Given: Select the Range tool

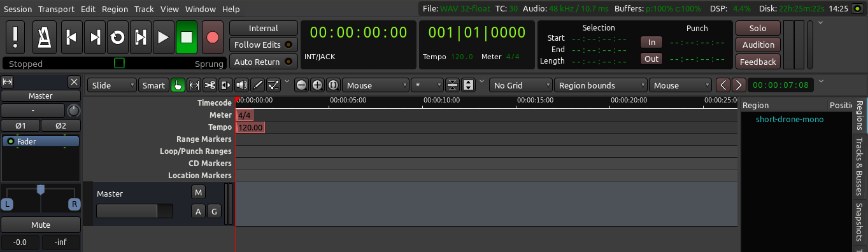Looking at the screenshot, I should 194,85.
